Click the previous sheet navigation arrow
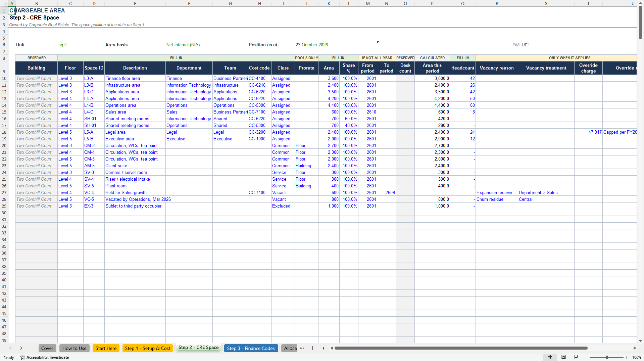Screen dimensions: 644x361 click(10, 348)
